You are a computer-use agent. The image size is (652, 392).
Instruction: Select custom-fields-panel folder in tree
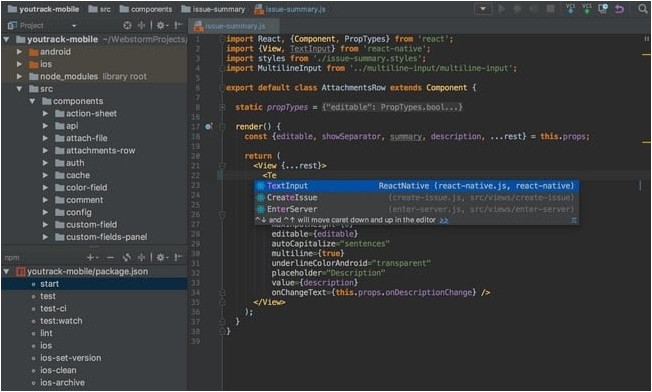[x=106, y=237]
